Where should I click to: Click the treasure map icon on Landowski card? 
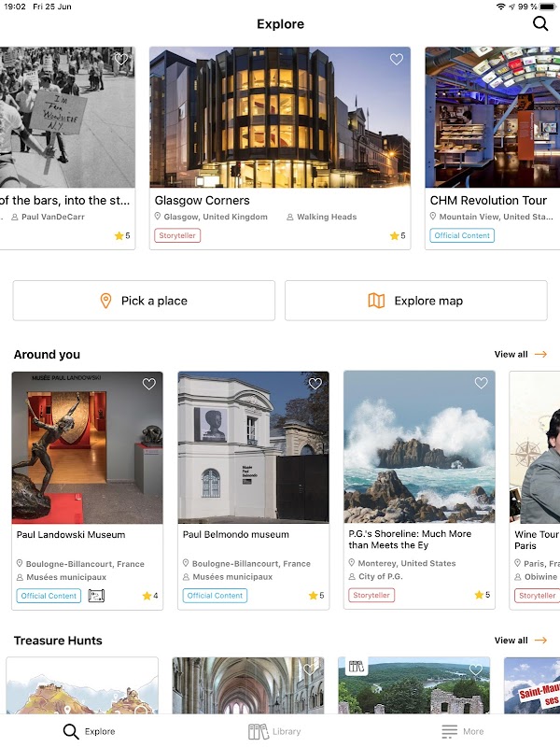pos(96,596)
